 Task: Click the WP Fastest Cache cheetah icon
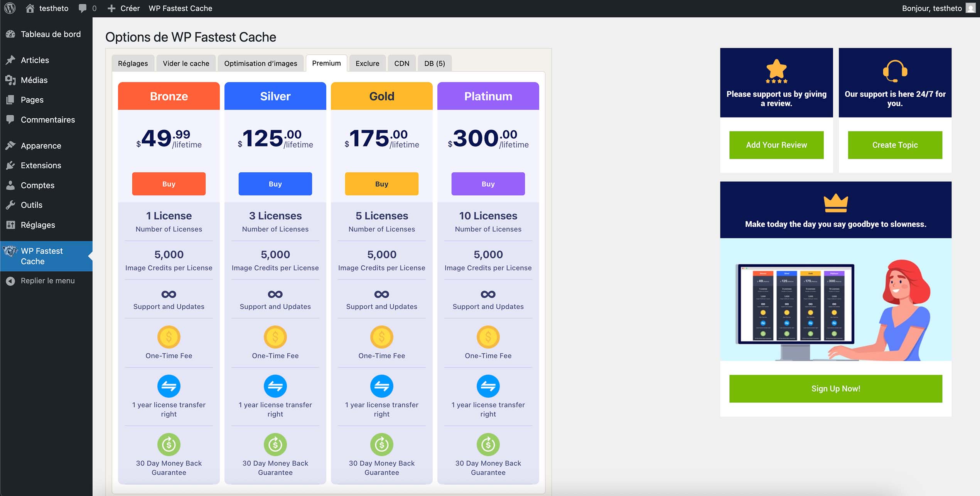[11, 251]
